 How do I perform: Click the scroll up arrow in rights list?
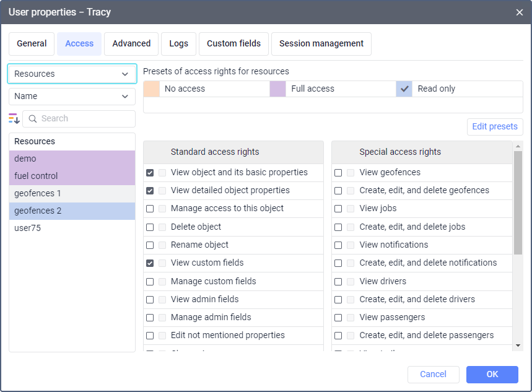[518, 146]
